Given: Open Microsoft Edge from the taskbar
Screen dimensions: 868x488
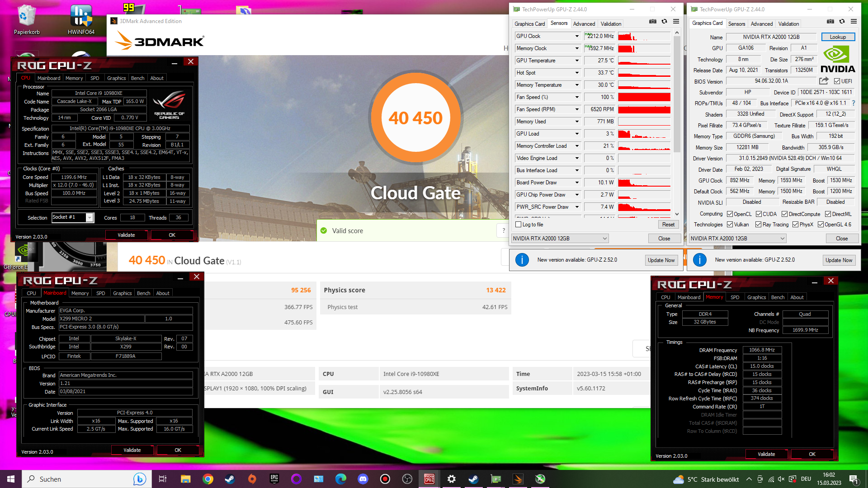Looking at the screenshot, I should 340,479.
